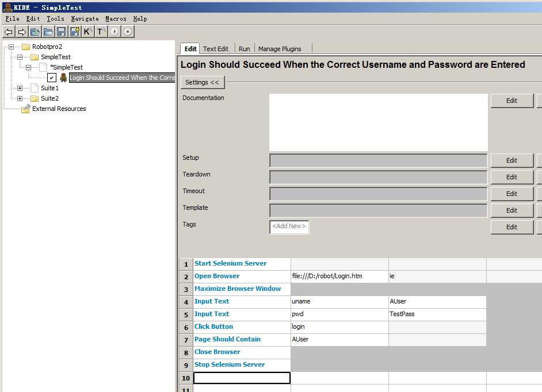Expand the Suite2 tree node
The width and height of the screenshot is (542, 392).
click(20, 98)
